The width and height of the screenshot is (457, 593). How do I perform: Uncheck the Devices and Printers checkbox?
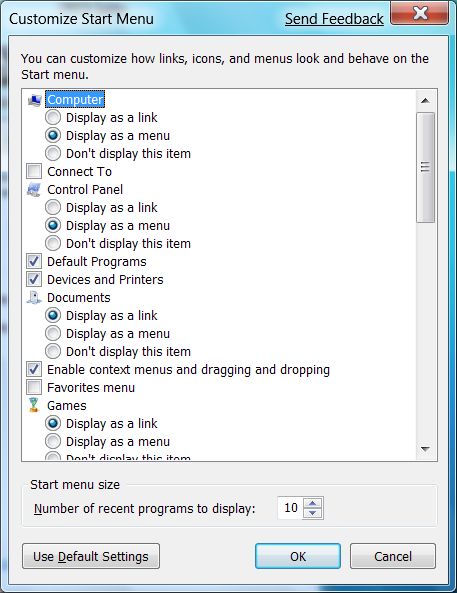[x=34, y=279]
